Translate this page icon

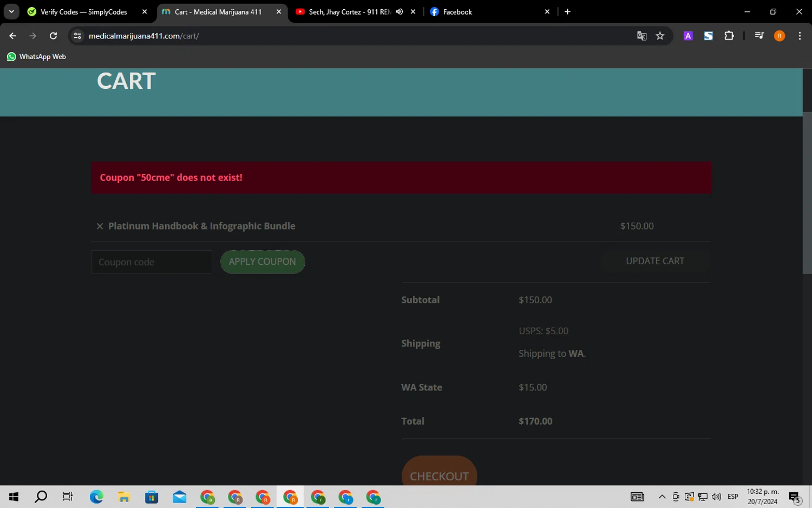click(642, 36)
